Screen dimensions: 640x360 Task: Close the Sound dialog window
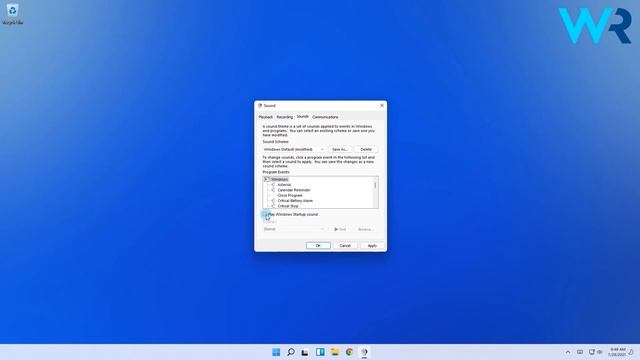tap(382, 105)
